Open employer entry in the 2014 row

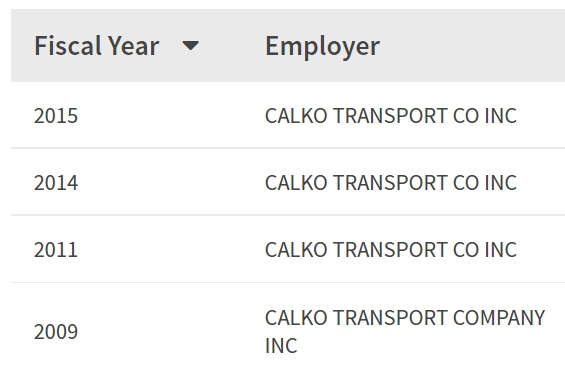click(391, 183)
